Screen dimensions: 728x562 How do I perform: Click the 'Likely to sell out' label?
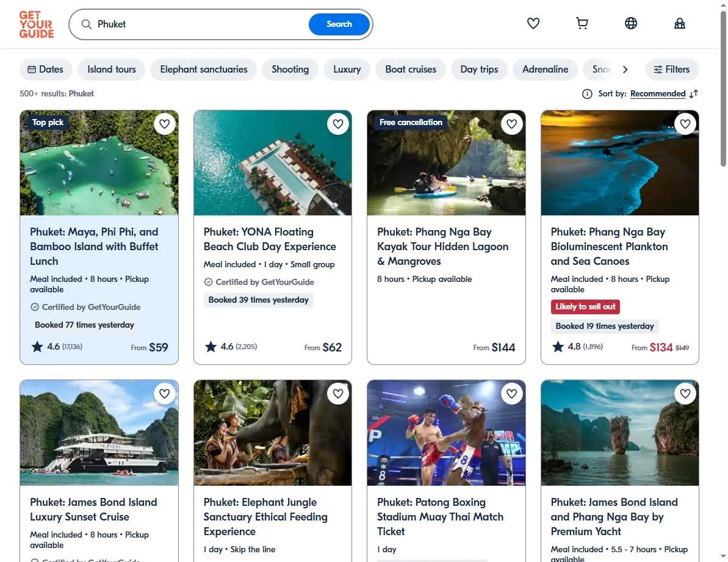click(x=585, y=307)
